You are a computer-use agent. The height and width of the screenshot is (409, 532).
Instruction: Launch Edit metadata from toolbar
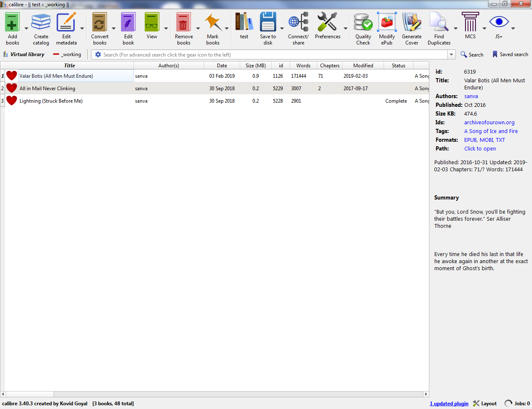pyautogui.click(x=66, y=22)
